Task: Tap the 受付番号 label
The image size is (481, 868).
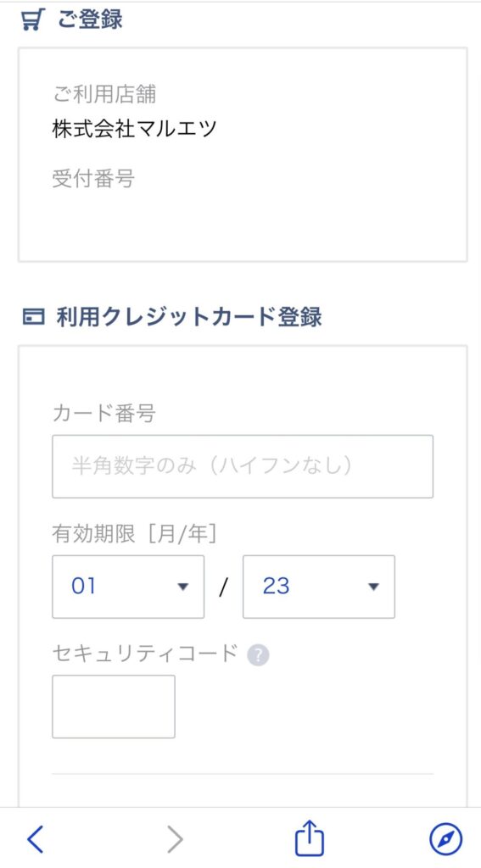Action: pyautogui.click(x=93, y=179)
